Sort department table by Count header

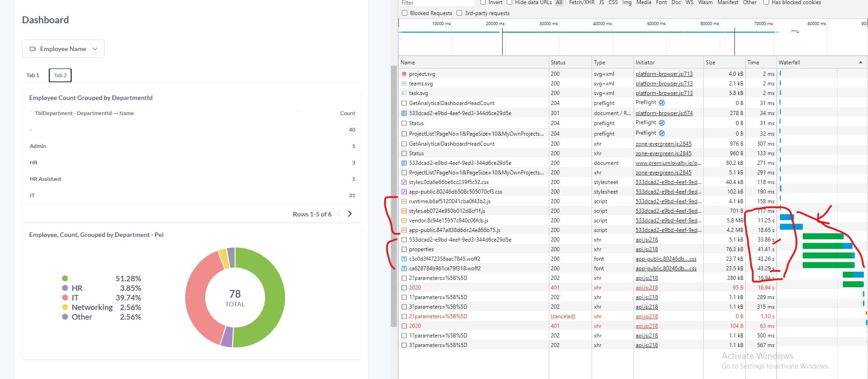click(x=348, y=113)
